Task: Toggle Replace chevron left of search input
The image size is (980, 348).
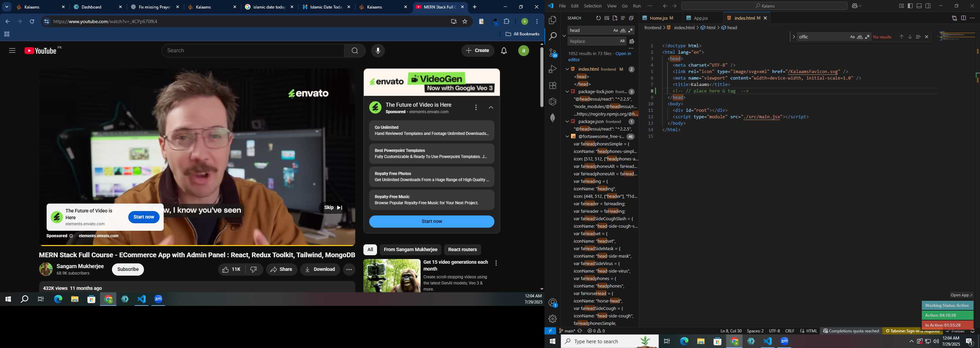Action: [x=564, y=36]
